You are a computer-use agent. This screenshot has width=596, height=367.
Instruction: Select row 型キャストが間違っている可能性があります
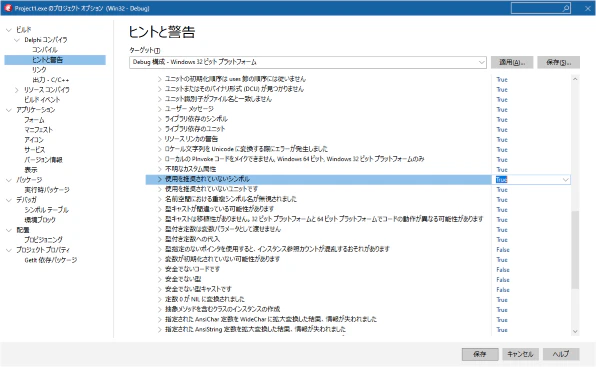[x=220, y=209]
